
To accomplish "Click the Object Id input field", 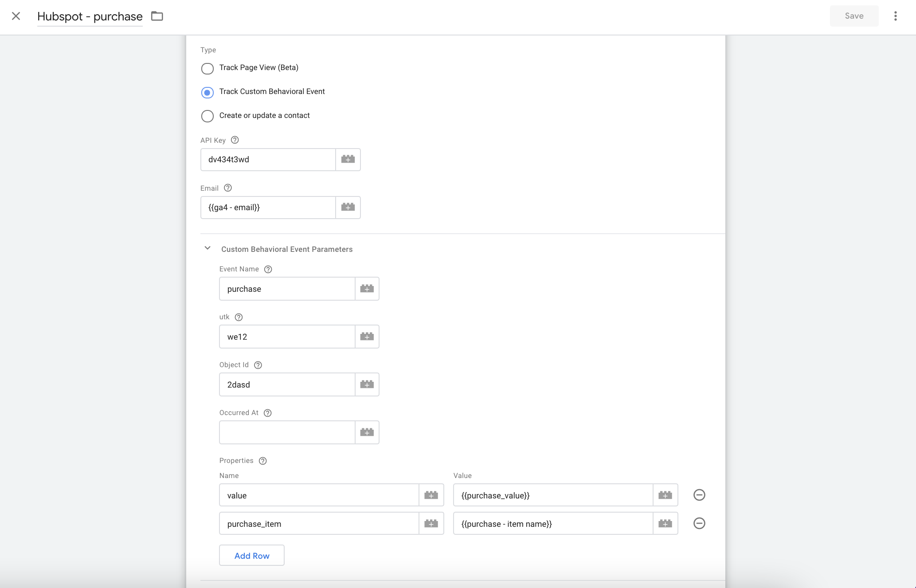I will [287, 385].
